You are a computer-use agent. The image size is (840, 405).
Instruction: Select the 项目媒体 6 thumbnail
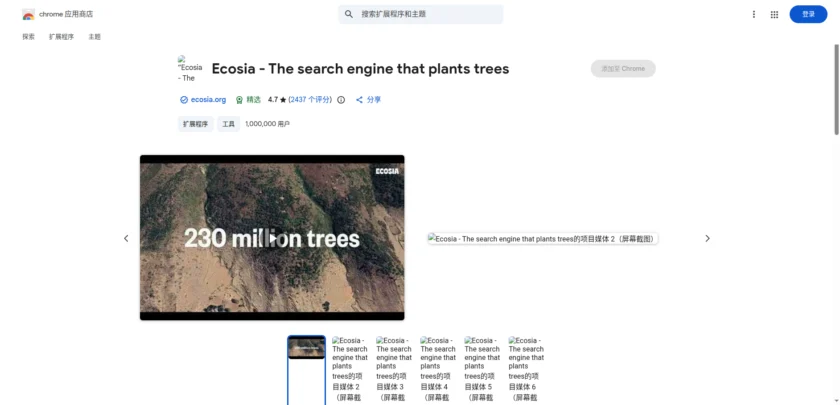pos(526,370)
